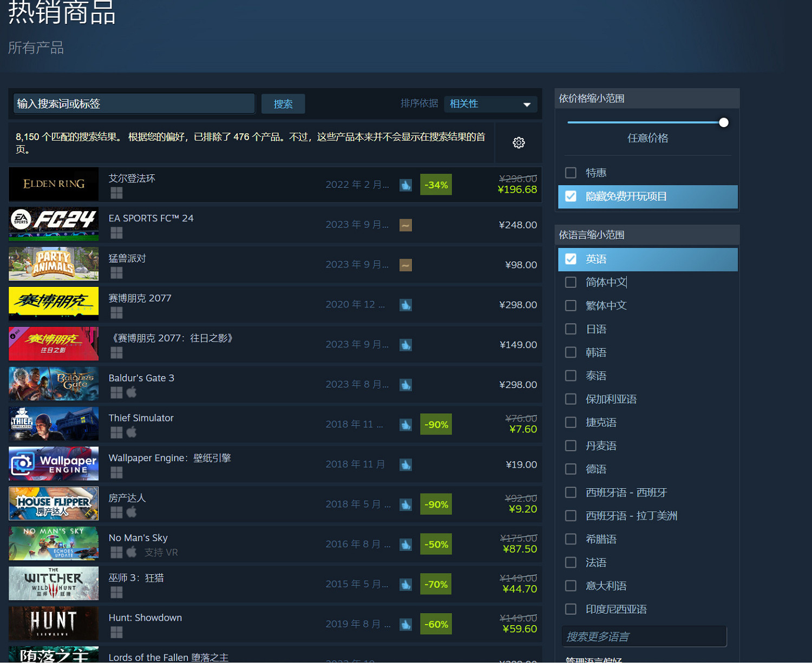Click the price range slider handle
The height and width of the screenshot is (663, 812).
(x=723, y=122)
